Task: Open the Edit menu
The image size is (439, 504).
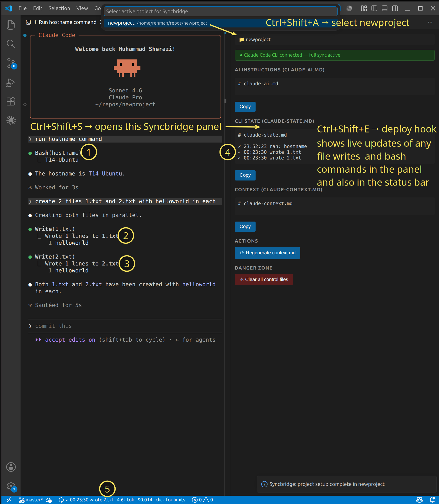Action: pyautogui.click(x=37, y=8)
